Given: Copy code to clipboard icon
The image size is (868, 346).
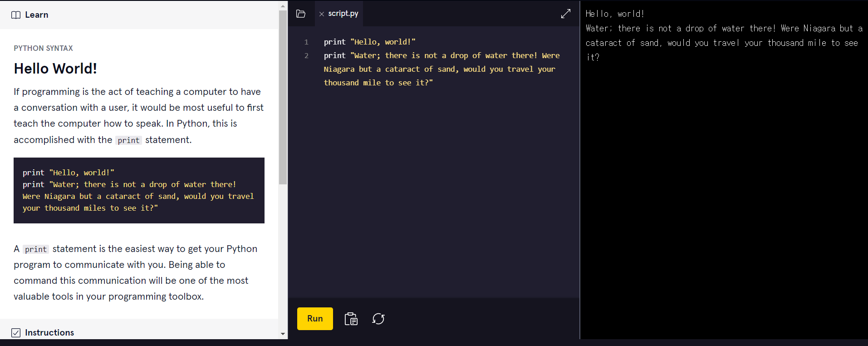Looking at the screenshot, I should click(351, 319).
